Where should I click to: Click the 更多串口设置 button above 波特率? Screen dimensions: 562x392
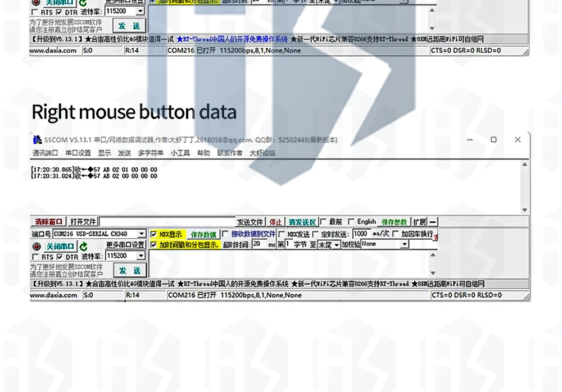tap(125, 245)
